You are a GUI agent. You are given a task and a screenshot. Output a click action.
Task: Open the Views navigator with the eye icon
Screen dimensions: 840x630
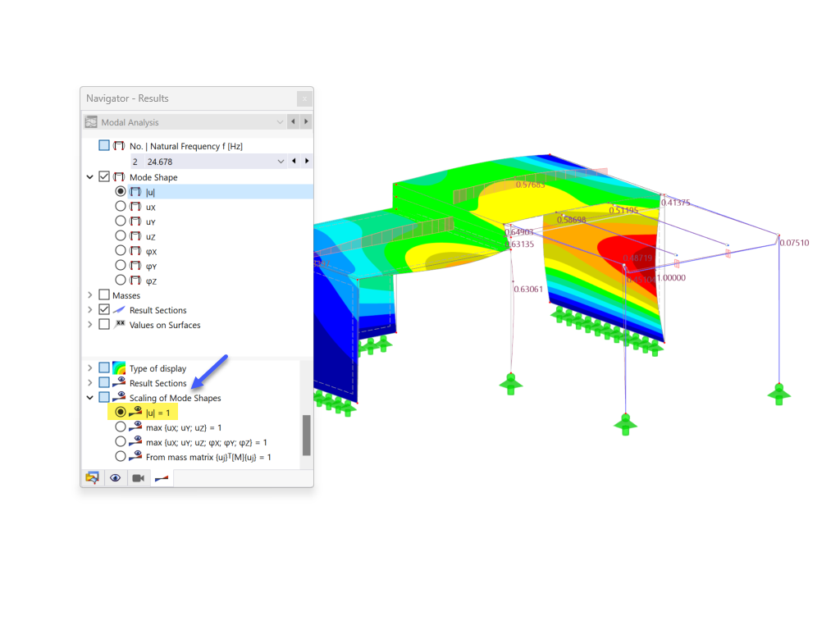115,477
